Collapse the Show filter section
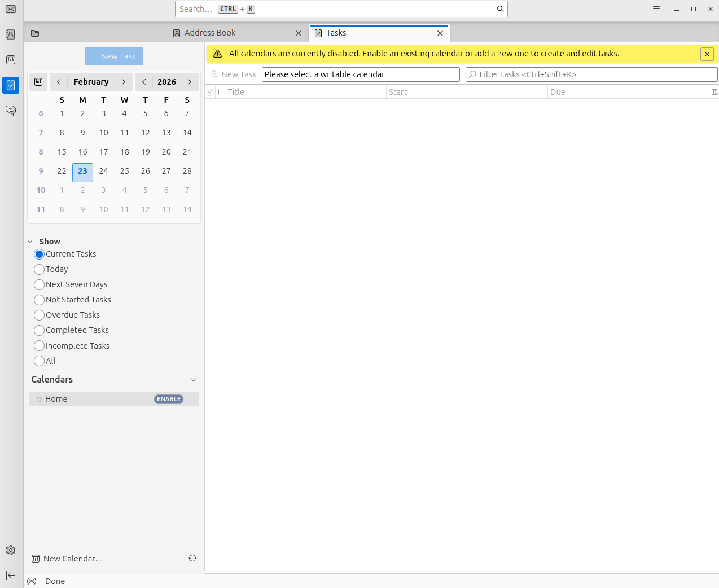The height and width of the screenshot is (588, 719). (30, 242)
